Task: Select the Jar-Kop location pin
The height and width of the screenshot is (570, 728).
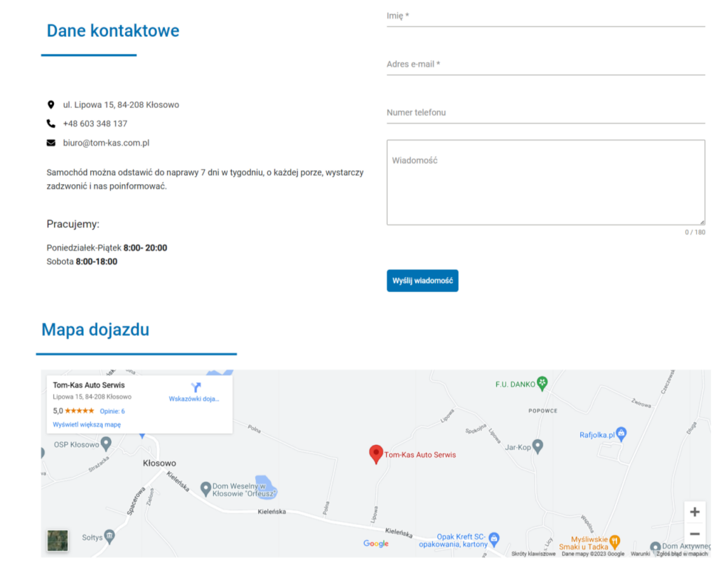Action: (537, 446)
